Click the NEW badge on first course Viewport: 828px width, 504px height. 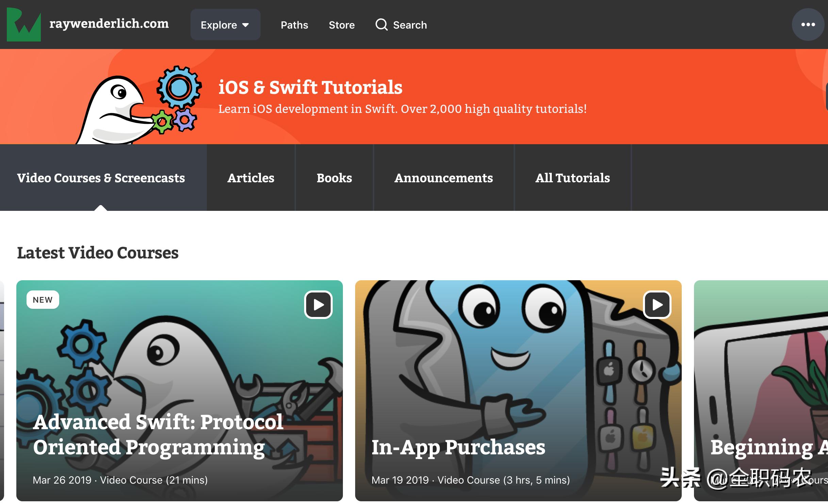click(43, 300)
